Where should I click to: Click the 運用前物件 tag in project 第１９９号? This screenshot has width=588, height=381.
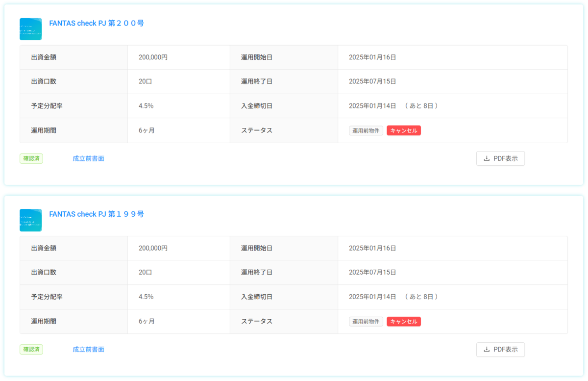pyautogui.click(x=366, y=322)
